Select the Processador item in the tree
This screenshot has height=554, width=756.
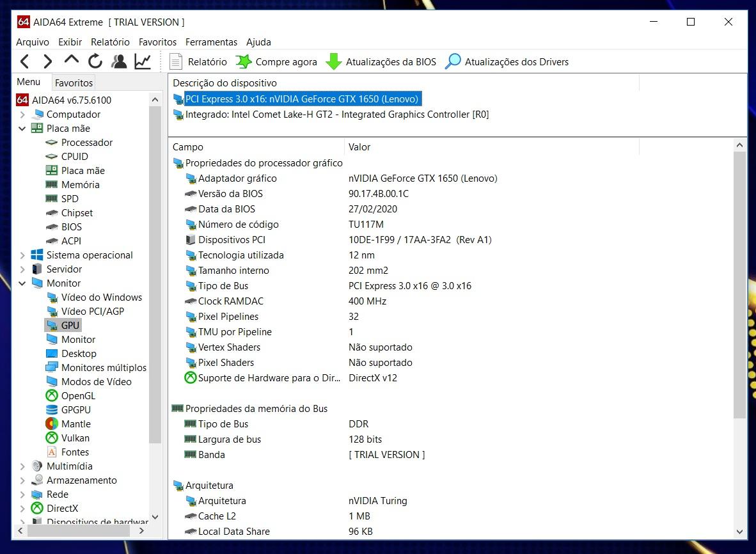87,142
